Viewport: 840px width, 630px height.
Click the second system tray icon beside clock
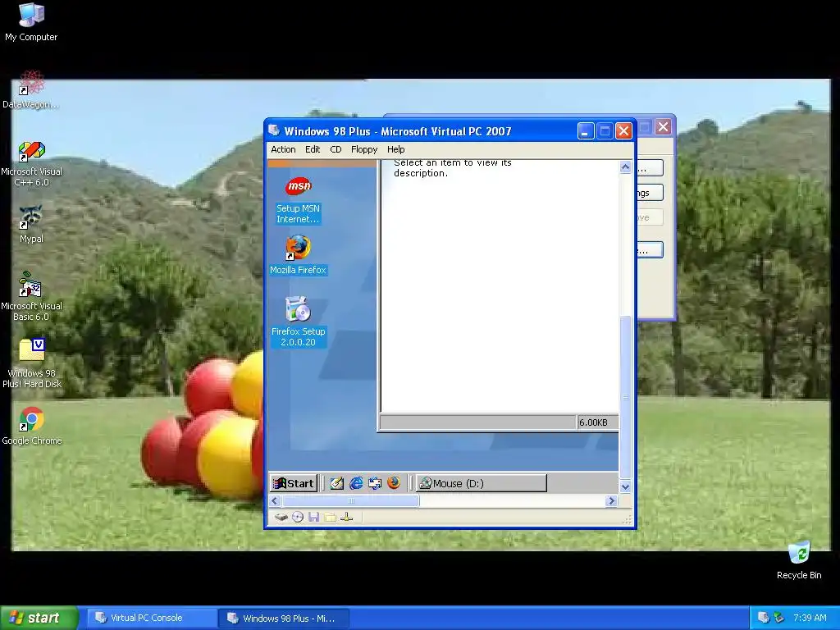point(779,618)
